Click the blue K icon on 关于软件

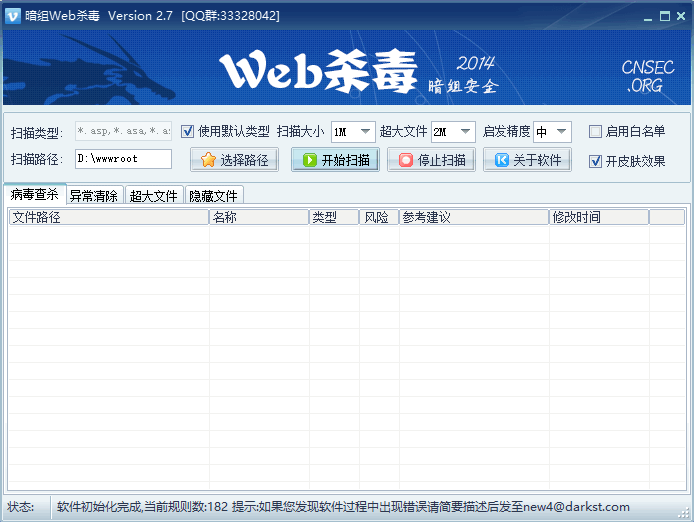point(501,160)
